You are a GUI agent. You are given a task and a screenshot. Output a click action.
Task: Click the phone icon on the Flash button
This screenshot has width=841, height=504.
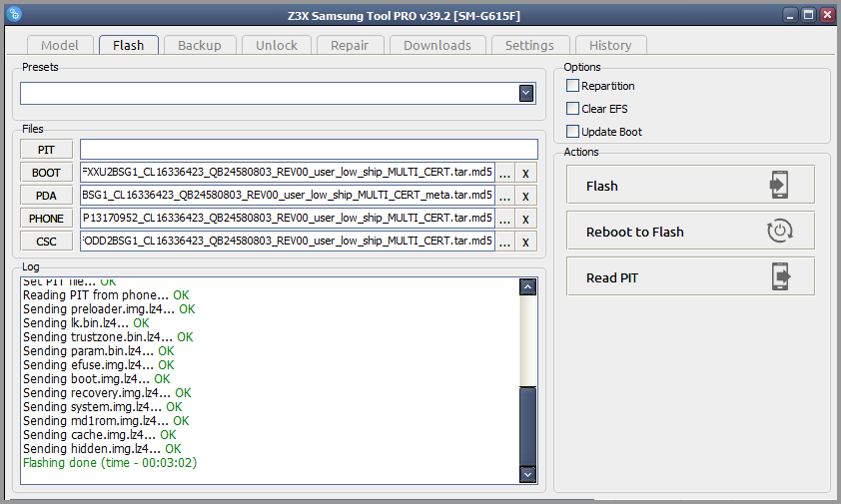pos(779,185)
